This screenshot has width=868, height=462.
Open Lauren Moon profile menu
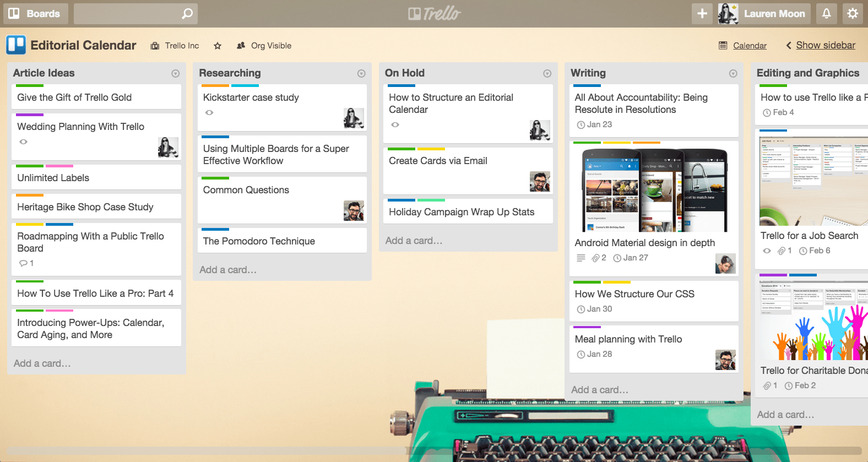click(x=763, y=13)
